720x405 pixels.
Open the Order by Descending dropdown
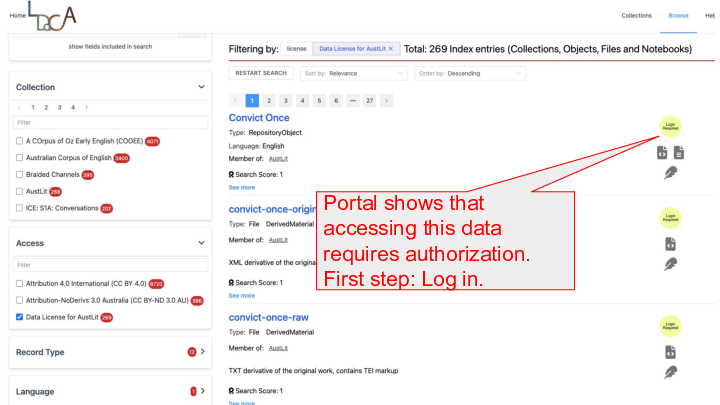470,73
